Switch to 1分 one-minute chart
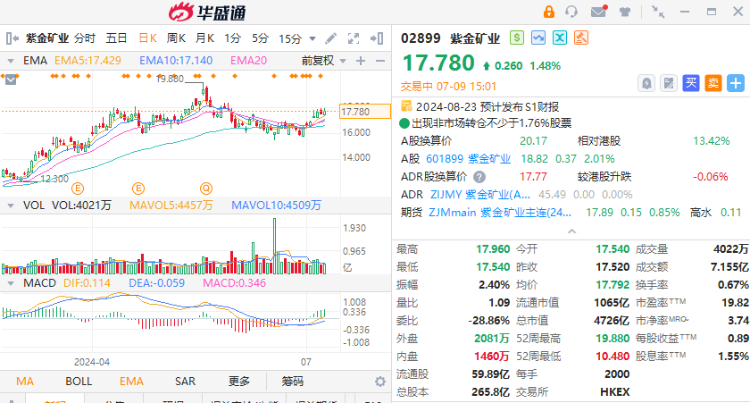 232,38
